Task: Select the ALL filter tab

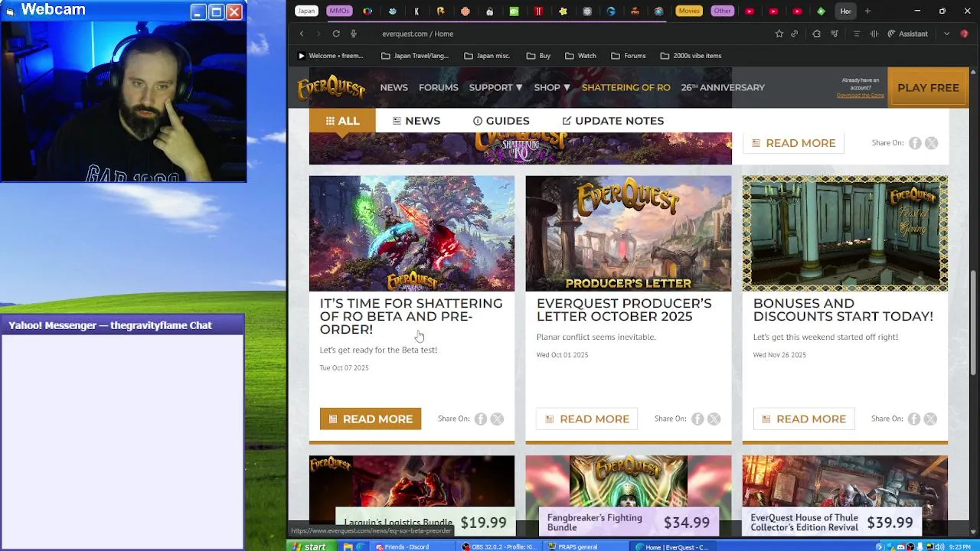Action: (341, 121)
